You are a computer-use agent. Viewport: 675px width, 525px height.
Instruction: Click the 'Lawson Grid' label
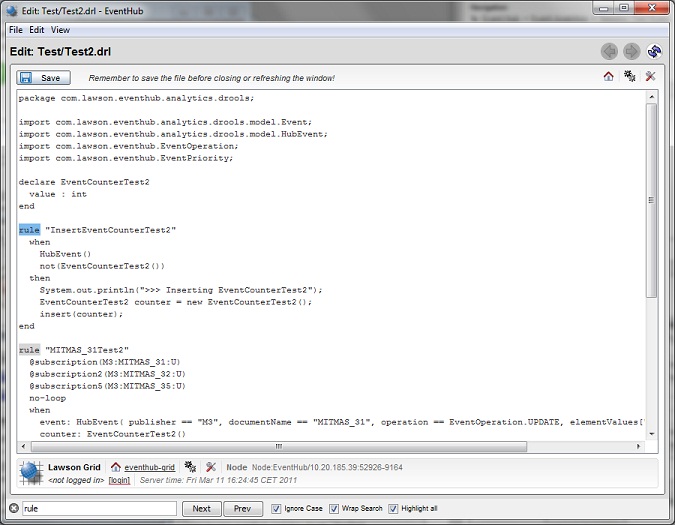(74, 467)
